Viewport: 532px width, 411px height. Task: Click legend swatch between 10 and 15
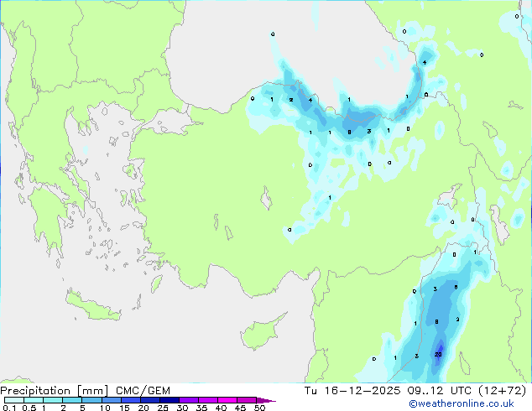point(111,400)
